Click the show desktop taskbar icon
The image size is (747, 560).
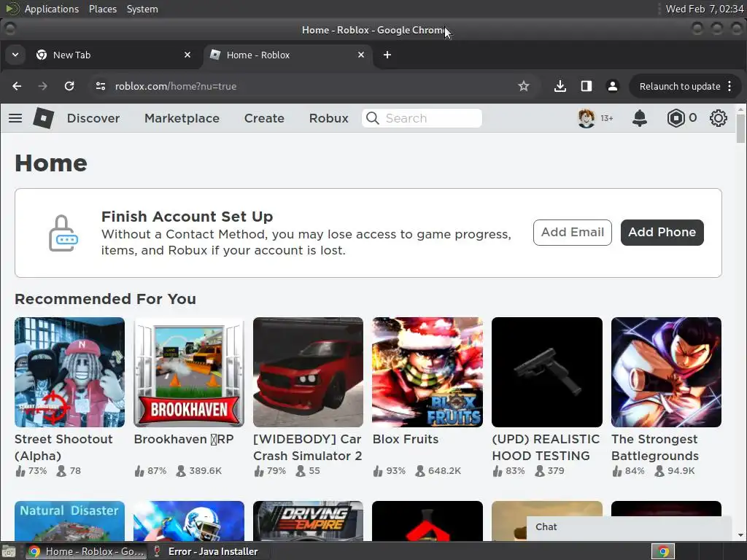(x=9, y=552)
